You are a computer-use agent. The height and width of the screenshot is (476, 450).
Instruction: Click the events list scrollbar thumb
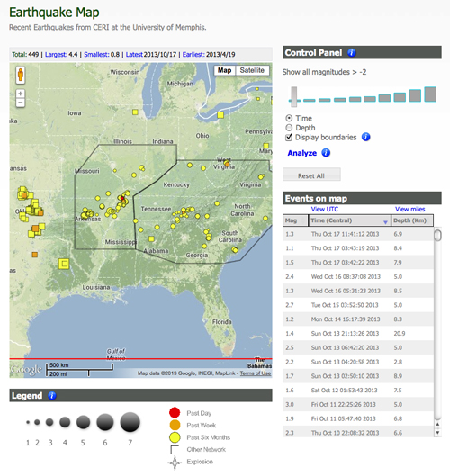[x=437, y=235]
